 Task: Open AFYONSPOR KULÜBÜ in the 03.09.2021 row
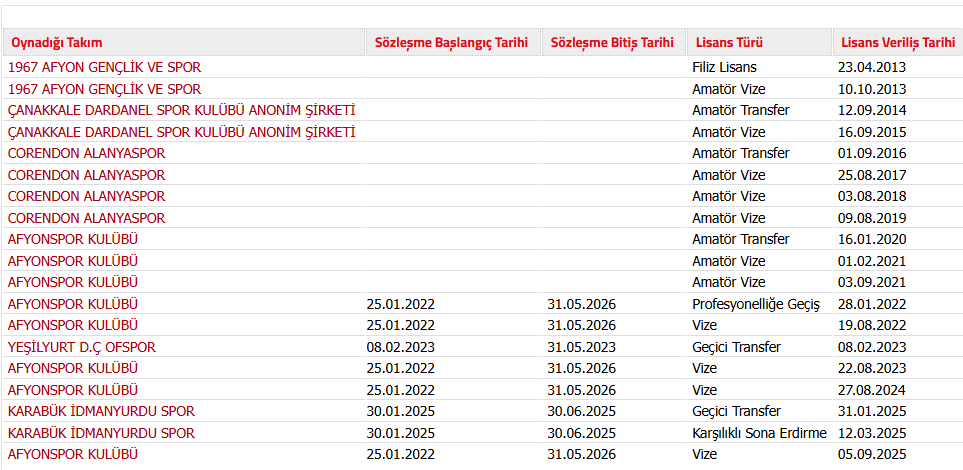pyautogui.click(x=73, y=282)
